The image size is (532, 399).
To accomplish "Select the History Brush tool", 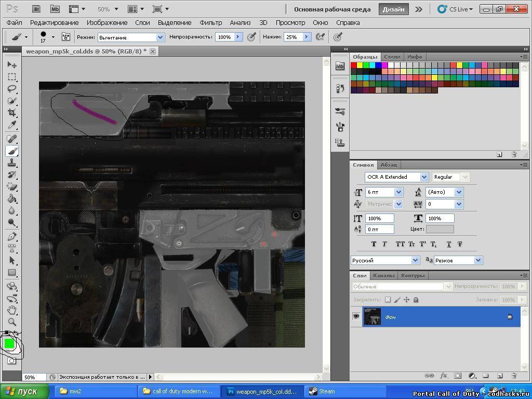I will coord(12,175).
